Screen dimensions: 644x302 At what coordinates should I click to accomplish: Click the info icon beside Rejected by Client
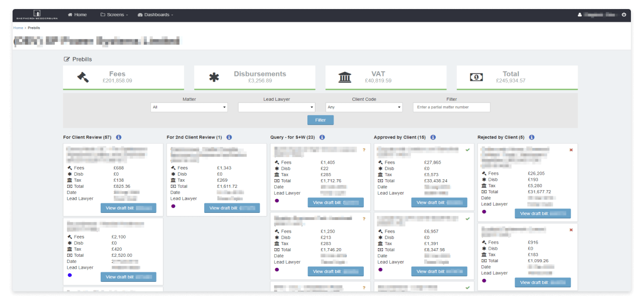point(532,137)
